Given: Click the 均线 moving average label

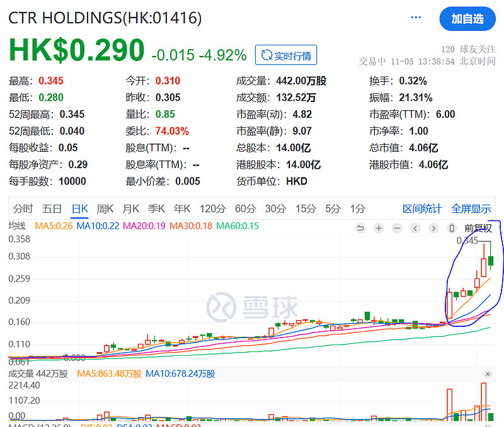Looking at the screenshot, I should point(17,226).
